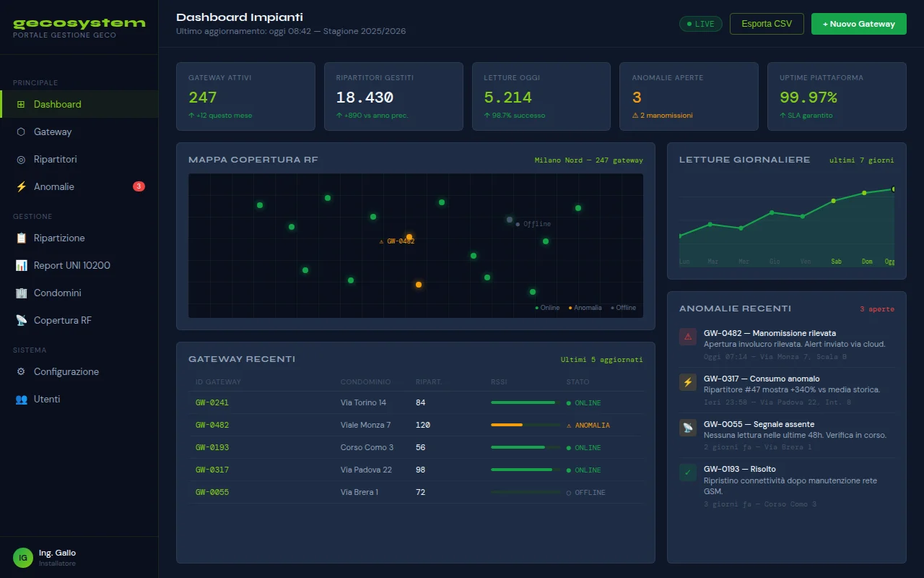Click the Anomalie lightning bolt icon

tap(20, 186)
